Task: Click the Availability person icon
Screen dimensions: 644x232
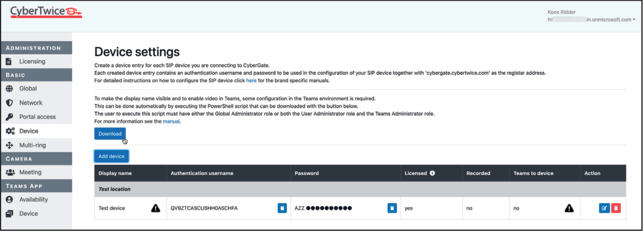Action: pos(9,200)
